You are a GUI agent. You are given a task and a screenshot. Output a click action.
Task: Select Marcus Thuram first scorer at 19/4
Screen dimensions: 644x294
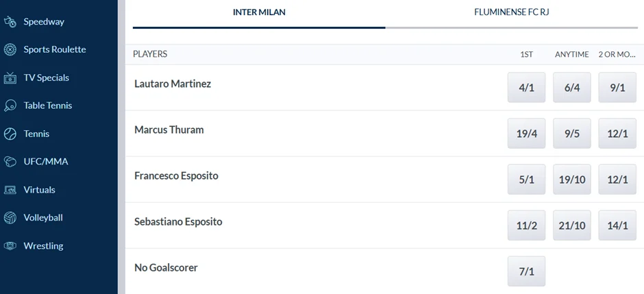tap(526, 134)
